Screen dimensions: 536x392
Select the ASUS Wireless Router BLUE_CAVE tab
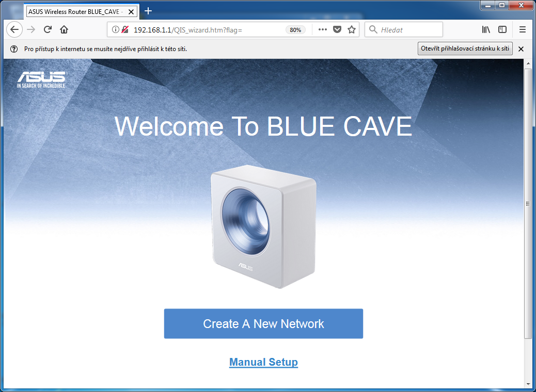pyautogui.click(x=77, y=11)
